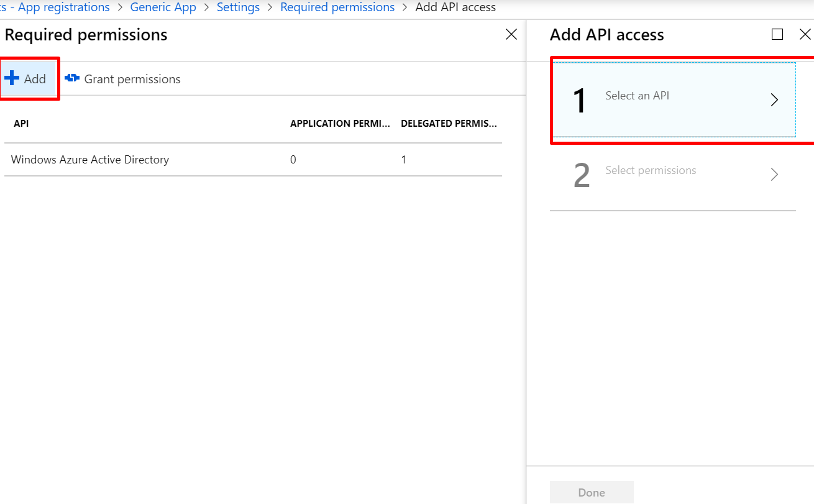Expand the Select permissions chevron arrow
The image size is (814, 504).
[x=774, y=175]
